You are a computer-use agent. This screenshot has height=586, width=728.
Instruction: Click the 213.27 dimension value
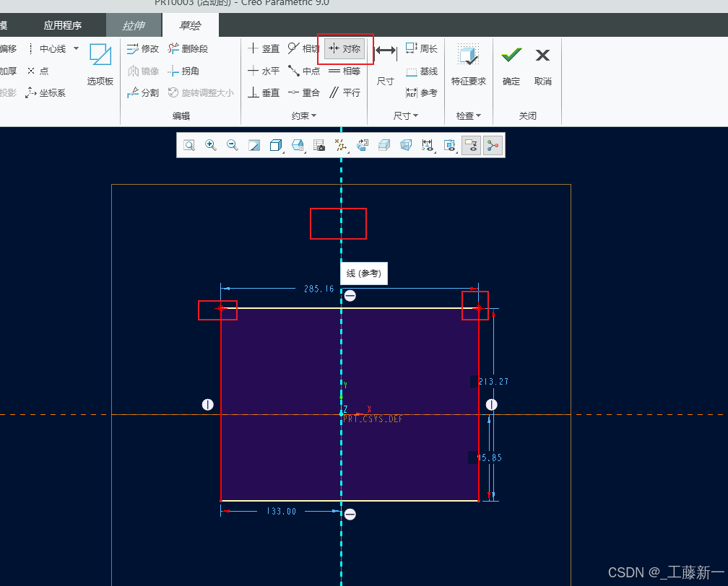[493, 381]
